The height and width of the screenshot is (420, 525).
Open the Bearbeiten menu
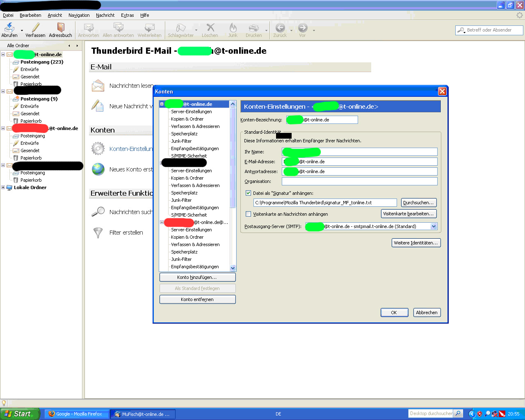click(x=30, y=15)
